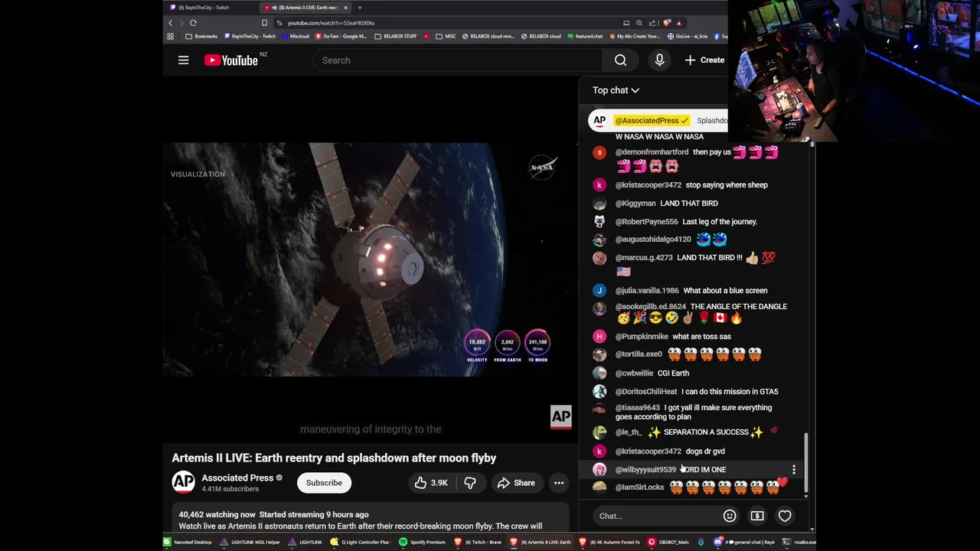Click @julia.vanilla.1986 avatar in chat
Image resolution: width=980 pixels, height=551 pixels.
coord(599,291)
